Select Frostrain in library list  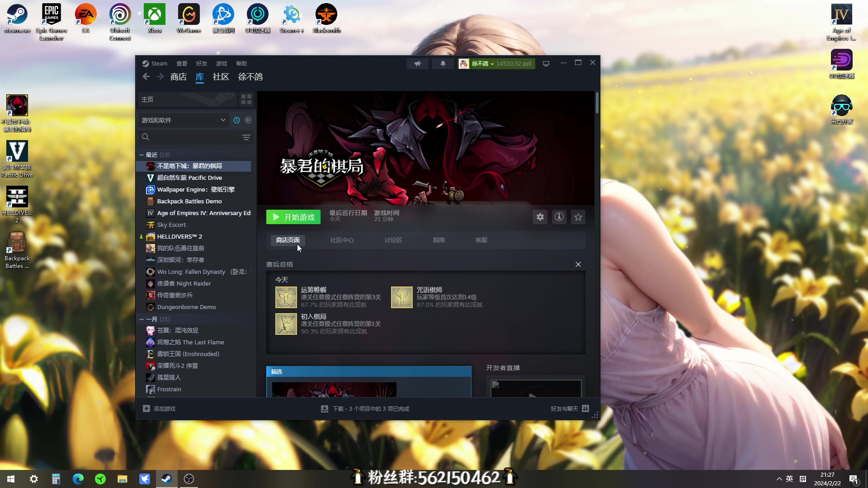pyautogui.click(x=194, y=389)
